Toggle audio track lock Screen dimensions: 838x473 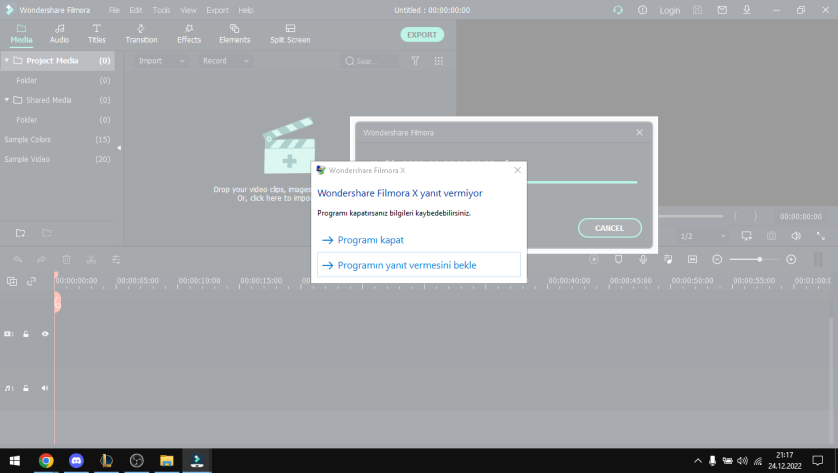click(x=26, y=389)
